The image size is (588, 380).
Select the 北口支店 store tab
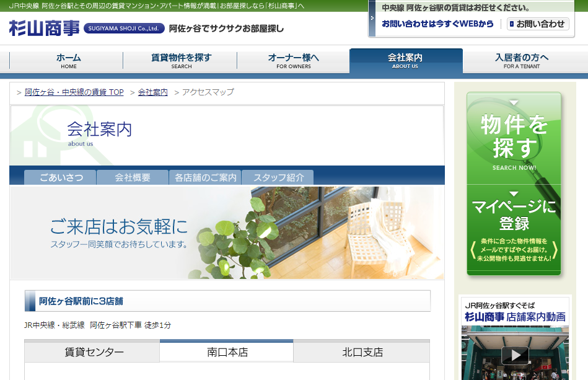click(361, 351)
